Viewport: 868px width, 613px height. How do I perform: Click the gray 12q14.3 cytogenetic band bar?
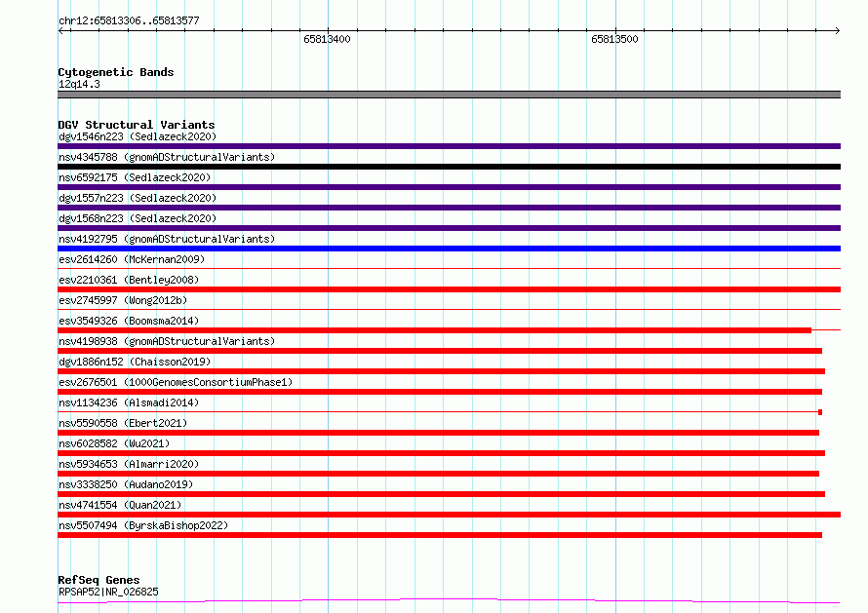449,95
